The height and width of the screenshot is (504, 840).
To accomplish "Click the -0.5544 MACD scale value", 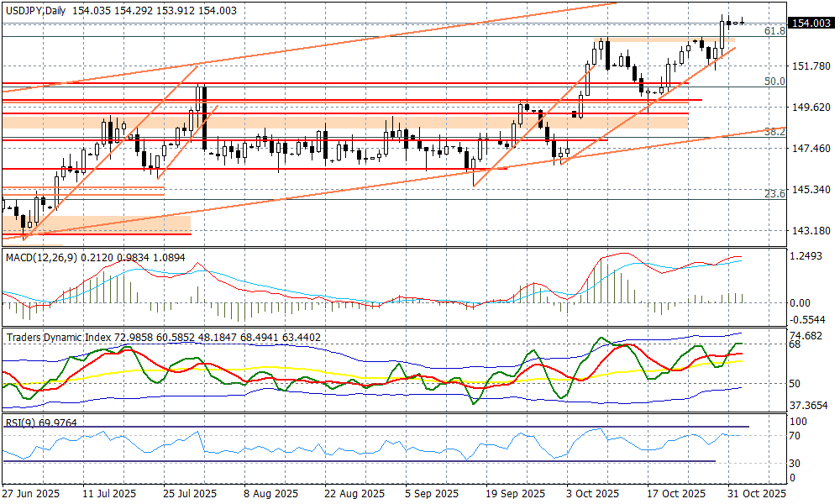I will point(809,320).
